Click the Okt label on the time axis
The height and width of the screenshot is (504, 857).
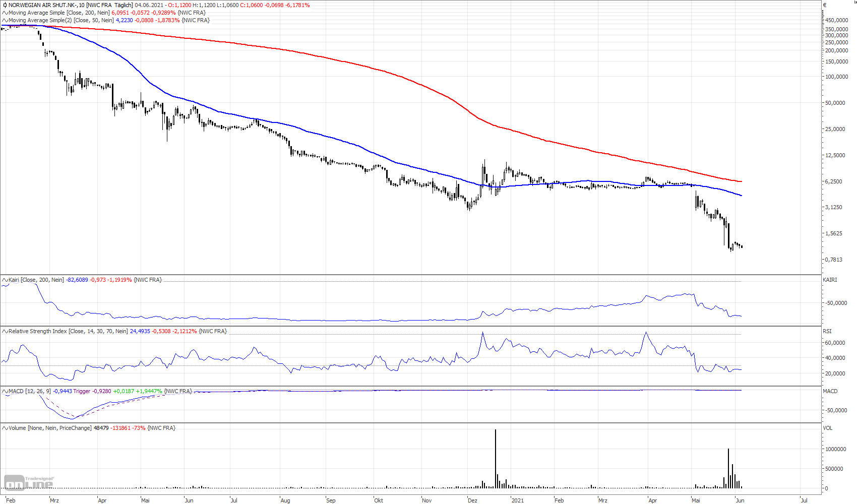coord(379,500)
